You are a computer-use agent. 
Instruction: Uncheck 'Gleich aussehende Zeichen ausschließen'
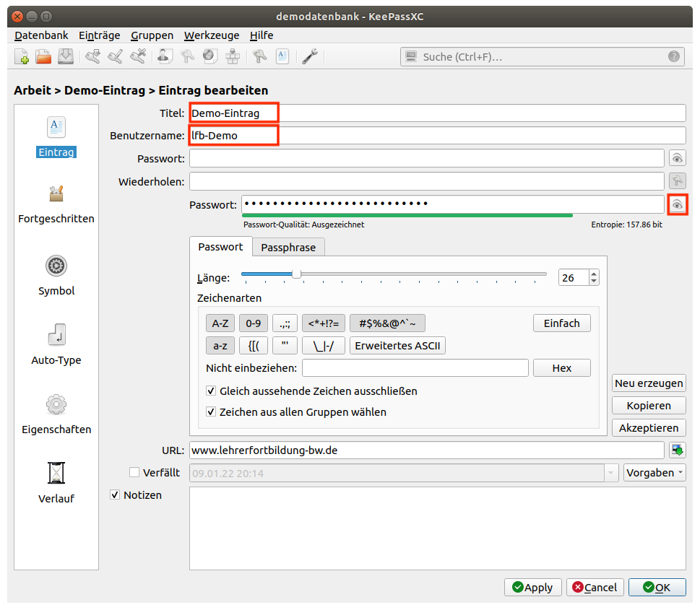(x=211, y=391)
